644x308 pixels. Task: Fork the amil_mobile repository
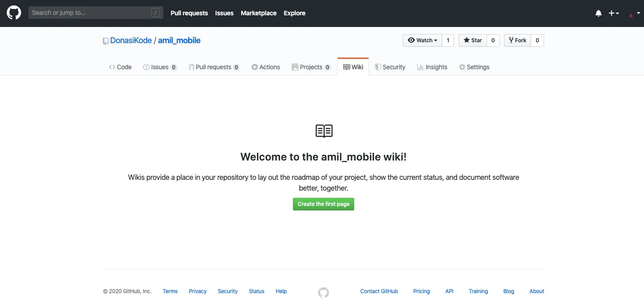517,40
